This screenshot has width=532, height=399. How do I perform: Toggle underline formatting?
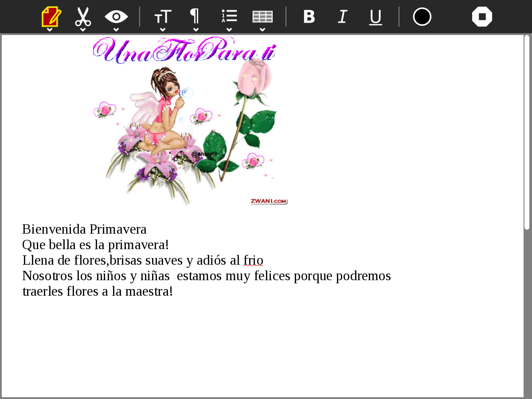pos(376,17)
